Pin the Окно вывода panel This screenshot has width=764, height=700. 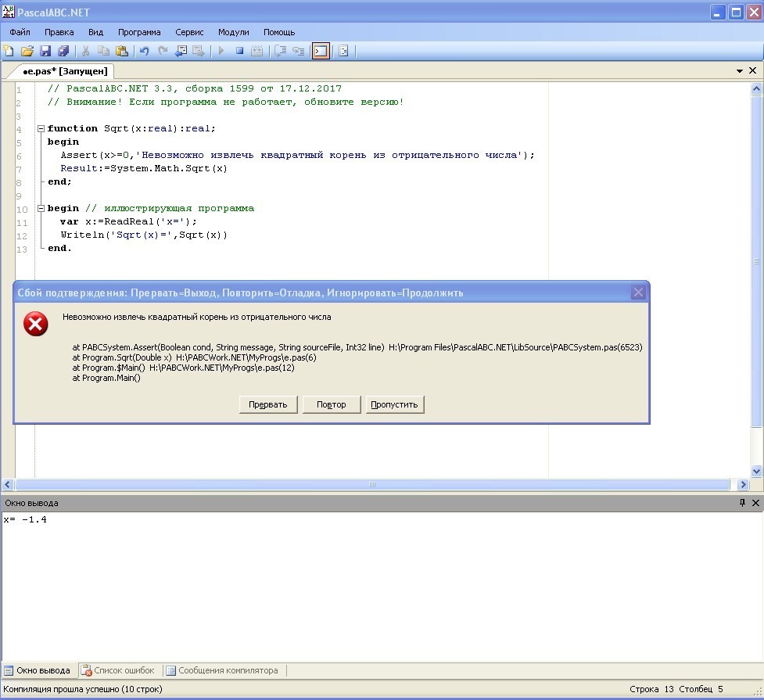point(742,503)
